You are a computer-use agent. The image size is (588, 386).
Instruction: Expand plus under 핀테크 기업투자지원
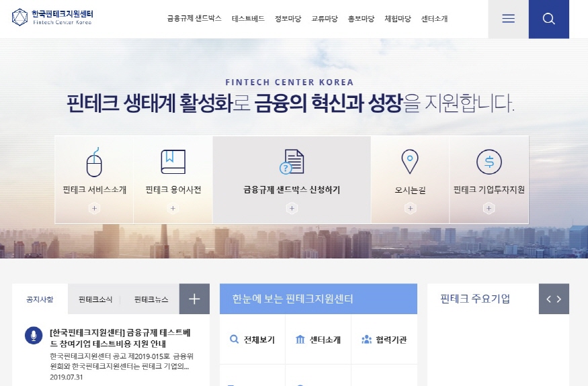point(489,208)
